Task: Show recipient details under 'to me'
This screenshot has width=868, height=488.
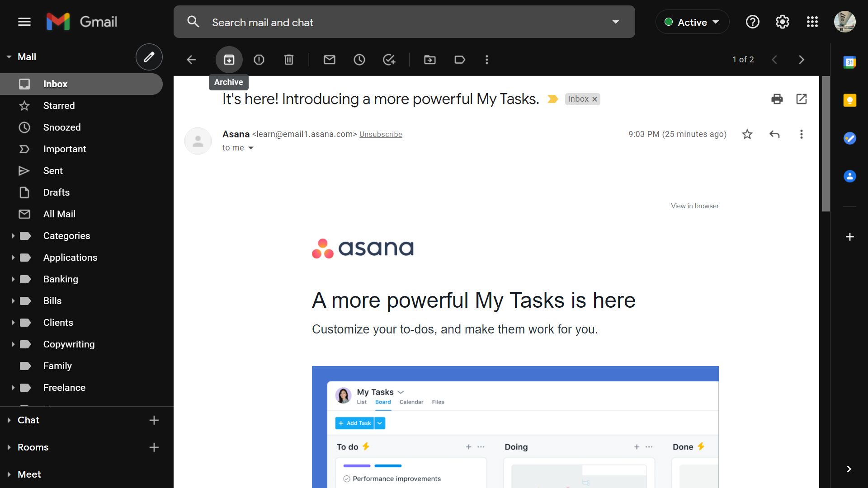Action: tap(251, 148)
